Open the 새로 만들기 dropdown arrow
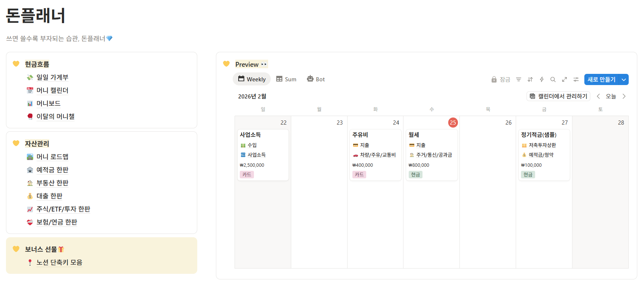The image size is (644, 285). tap(624, 79)
